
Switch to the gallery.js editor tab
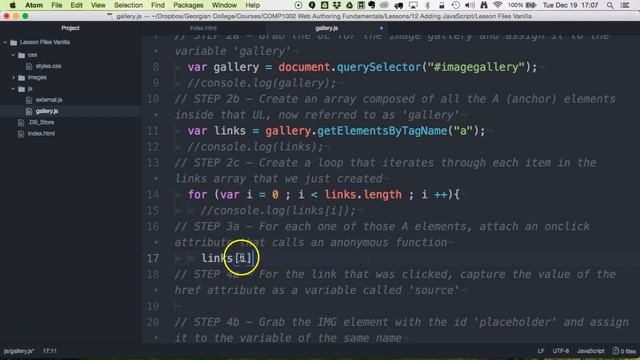pyautogui.click(x=327, y=28)
